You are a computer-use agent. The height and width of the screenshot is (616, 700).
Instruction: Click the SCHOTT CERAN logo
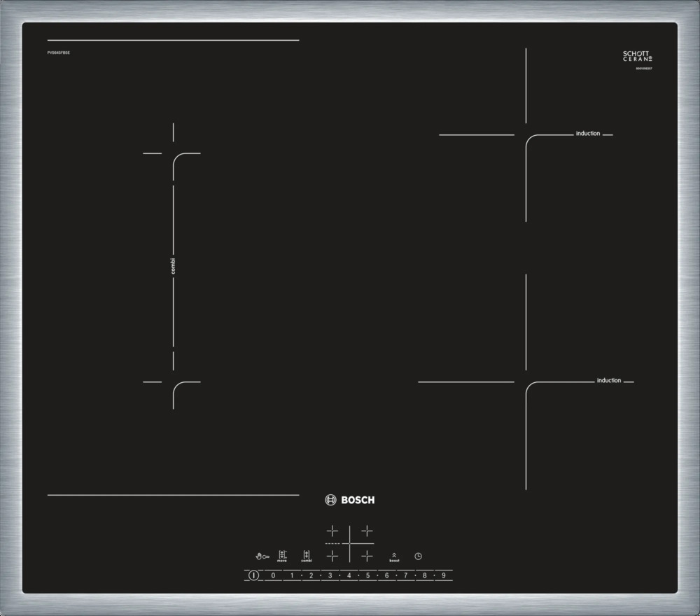638,56
